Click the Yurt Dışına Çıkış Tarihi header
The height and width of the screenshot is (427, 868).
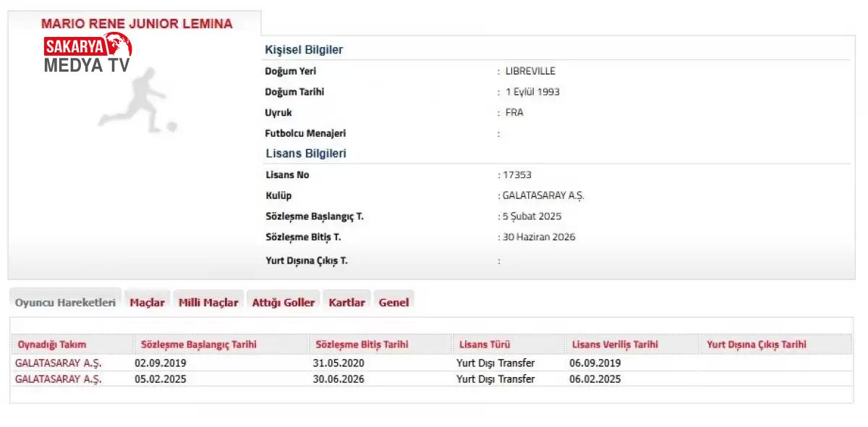(x=756, y=344)
